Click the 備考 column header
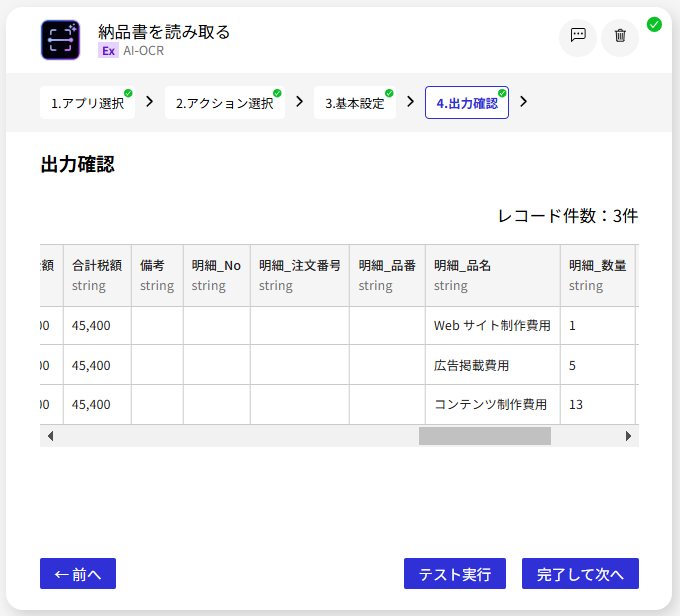Viewport: 680px width, 616px height. [157, 275]
